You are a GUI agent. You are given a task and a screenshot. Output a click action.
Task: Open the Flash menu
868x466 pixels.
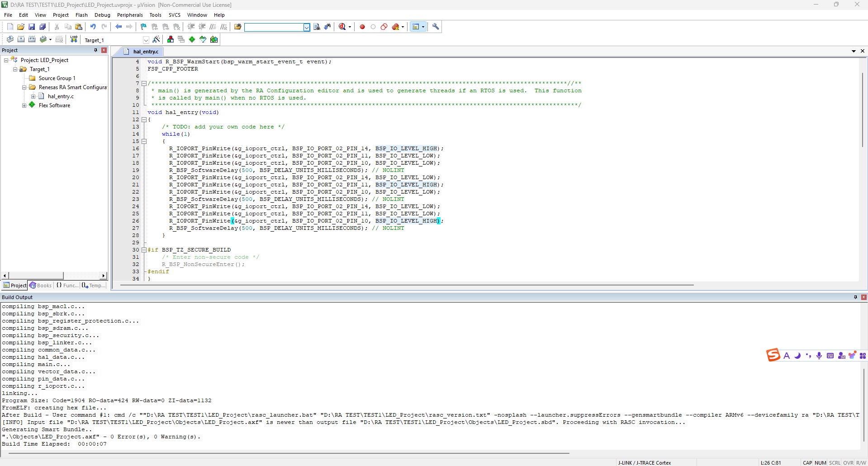(81, 15)
